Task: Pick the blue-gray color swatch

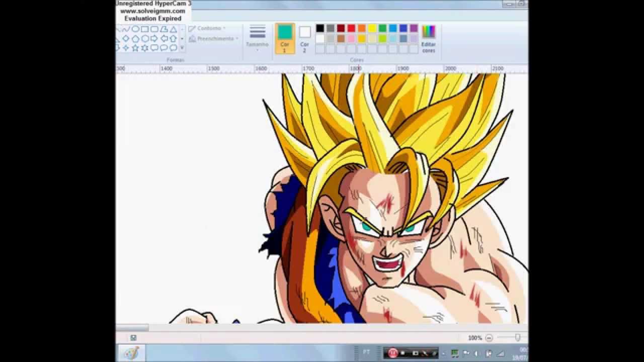Action: click(x=404, y=39)
